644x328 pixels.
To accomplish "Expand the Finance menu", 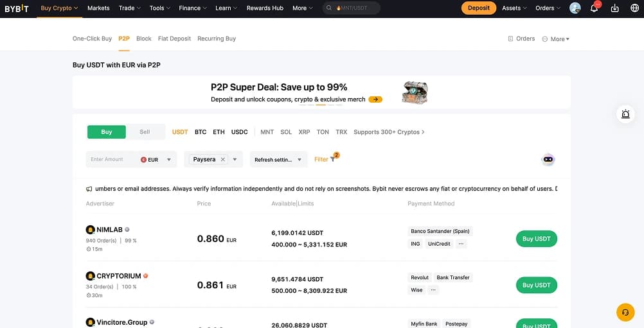I will (x=193, y=8).
